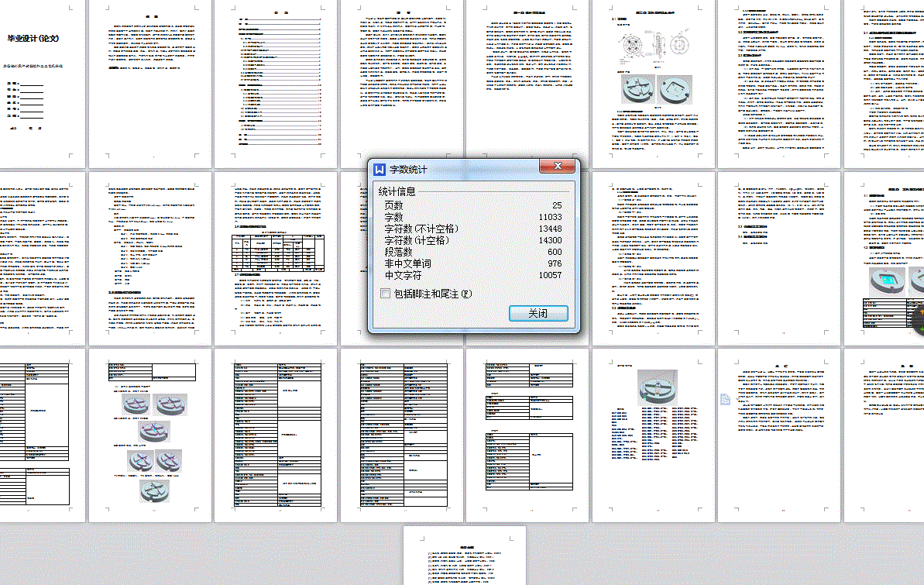Viewport: 924px width, 585px height.
Task: Click the WPS W icon in dialog title
Action: click(x=380, y=170)
